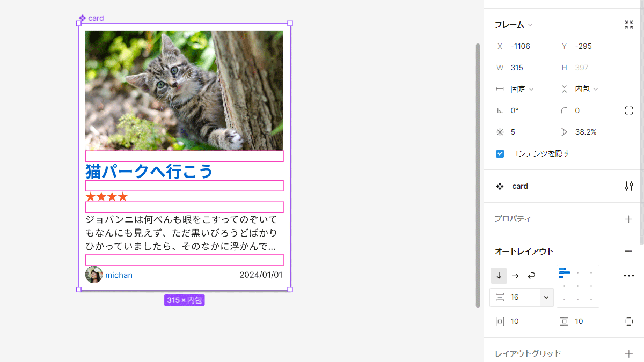
Task: Add a layout grid with plus icon
Action: point(629,353)
